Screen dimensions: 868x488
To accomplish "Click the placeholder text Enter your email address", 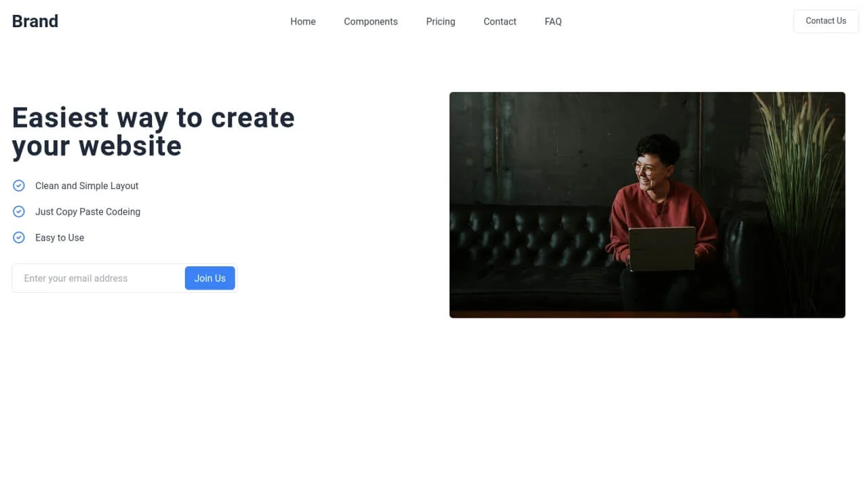I will [x=75, y=278].
